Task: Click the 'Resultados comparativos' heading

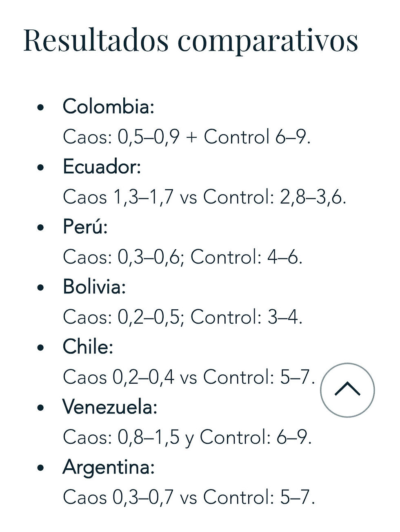Action: [x=191, y=40]
